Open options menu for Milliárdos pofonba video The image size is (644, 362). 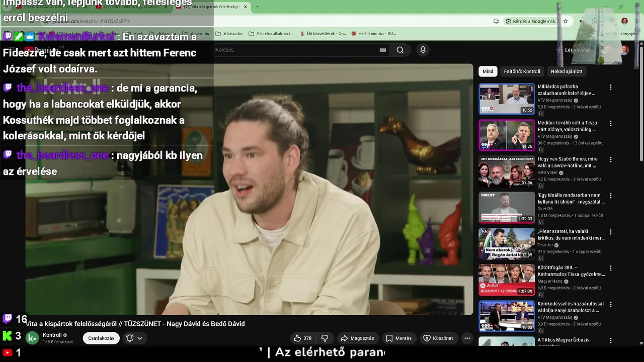pos(611,87)
